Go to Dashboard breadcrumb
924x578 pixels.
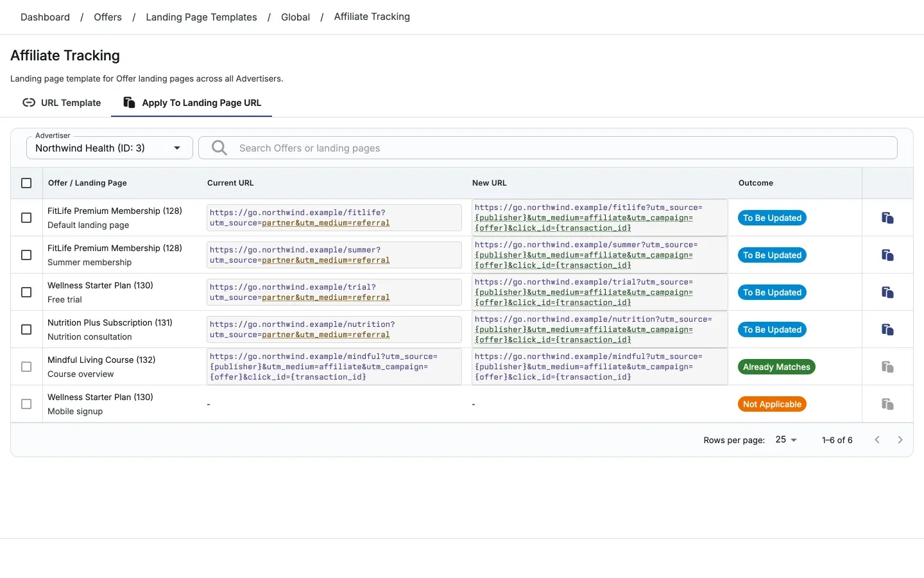[45, 17]
